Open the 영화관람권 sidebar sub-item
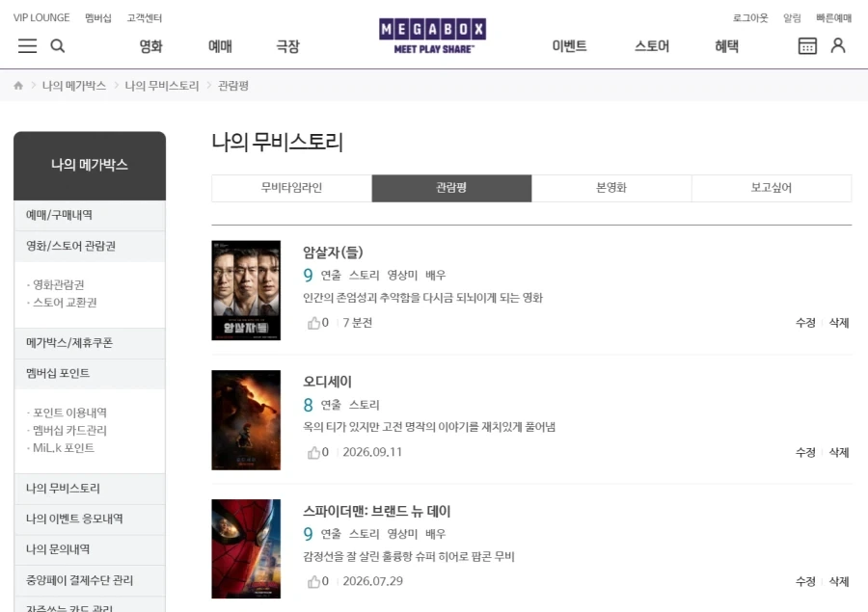 click(x=58, y=285)
